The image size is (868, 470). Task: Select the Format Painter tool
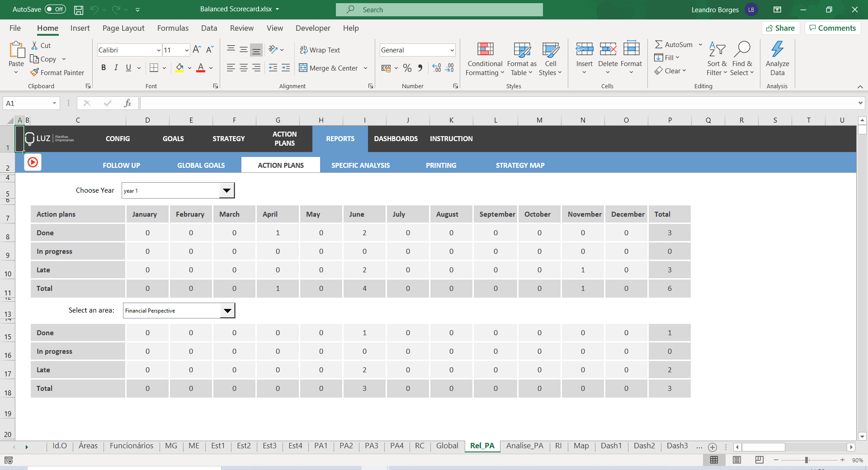[x=57, y=72]
